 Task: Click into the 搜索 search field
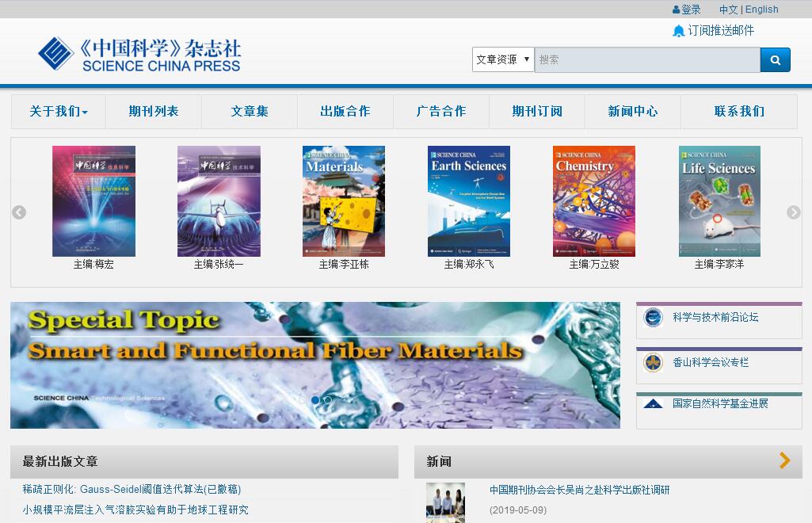click(x=646, y=59)
